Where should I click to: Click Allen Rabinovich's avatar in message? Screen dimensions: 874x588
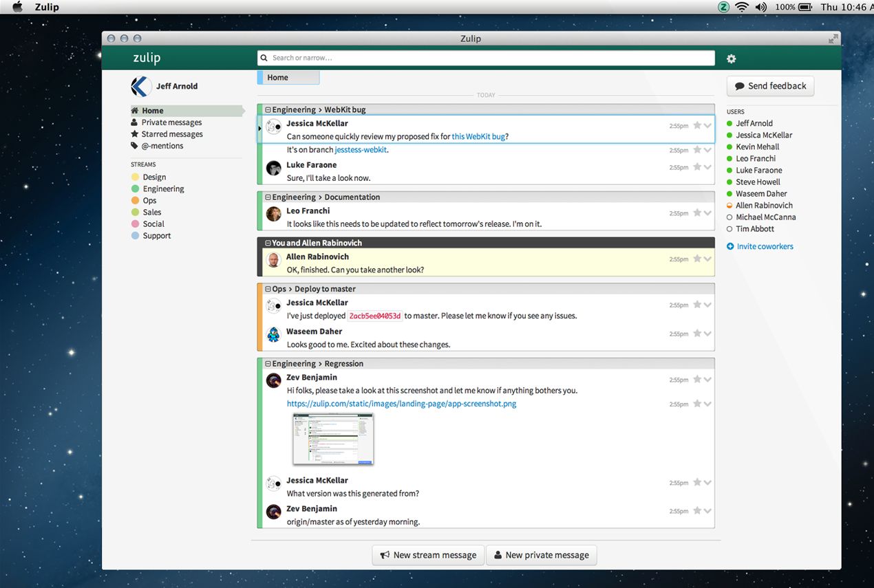[x=274, y=260]
